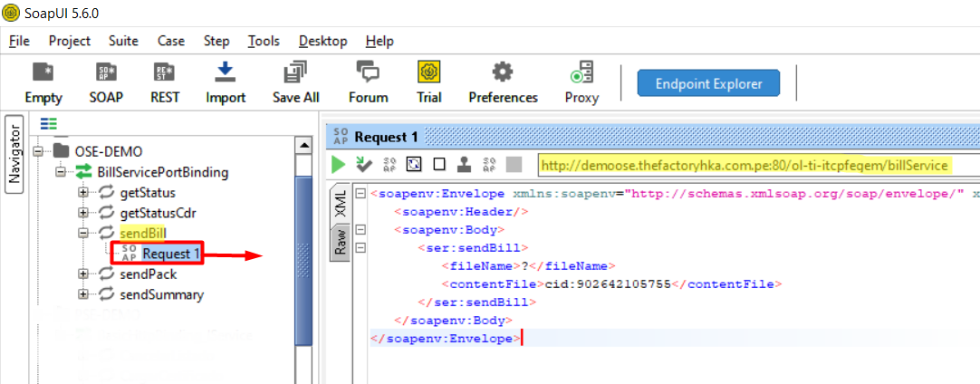Click the stamp-shaped icon in request toolbar
Viewport: 980px width, 384px height.
[465, 165]
